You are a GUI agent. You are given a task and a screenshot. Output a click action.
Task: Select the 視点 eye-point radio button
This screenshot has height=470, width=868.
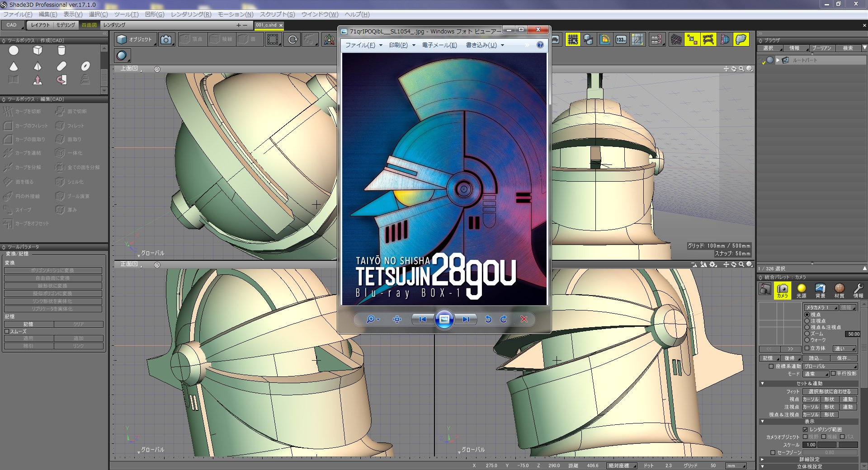(x=807, y=315)
